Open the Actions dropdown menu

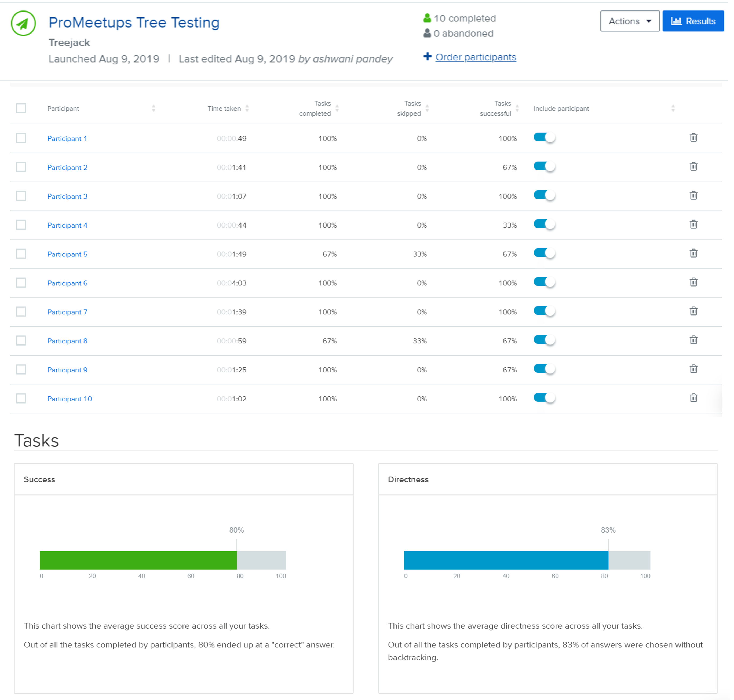(630, 21)
